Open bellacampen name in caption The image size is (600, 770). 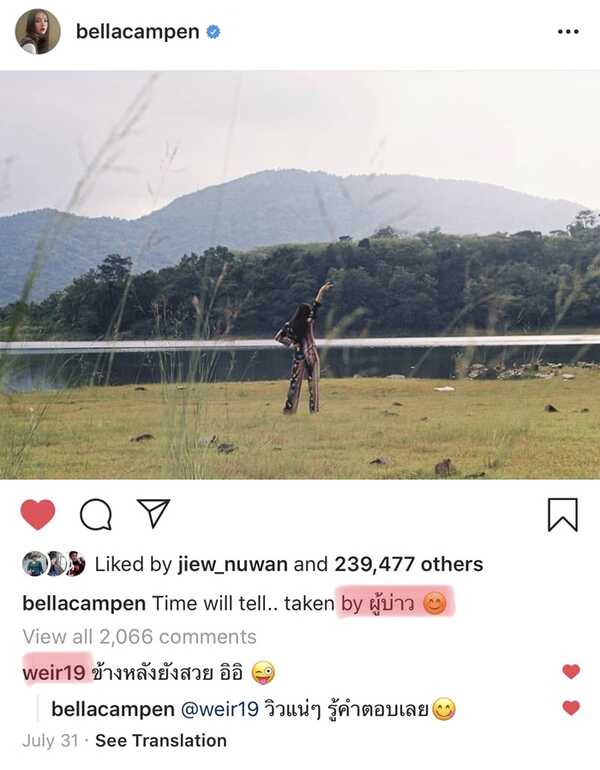84,604
